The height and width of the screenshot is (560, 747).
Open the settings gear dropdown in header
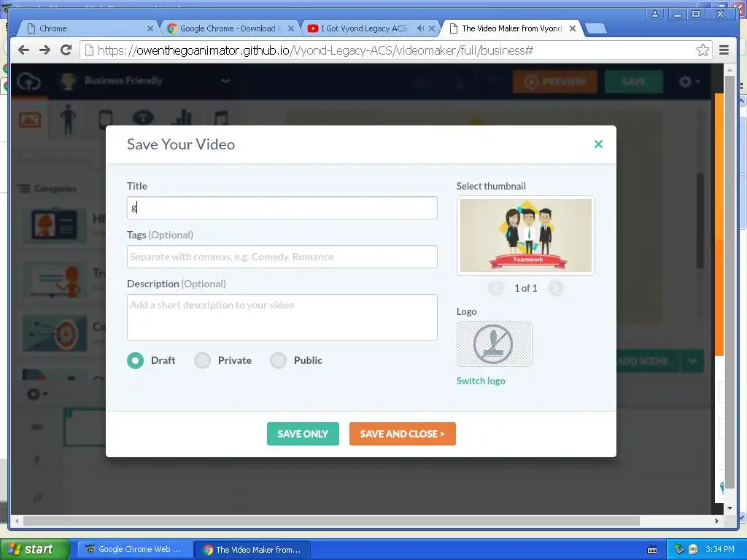pyautogui.click(x=689, y=82)
